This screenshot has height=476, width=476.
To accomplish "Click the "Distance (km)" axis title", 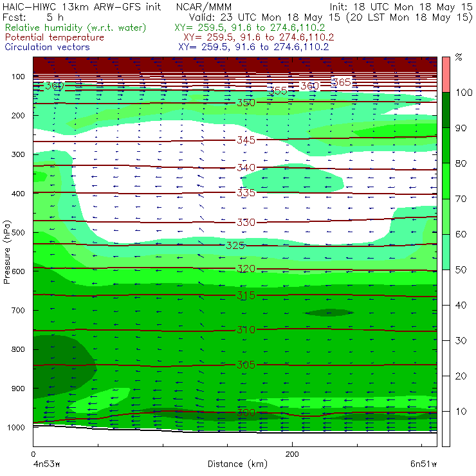I will [237, 464].
